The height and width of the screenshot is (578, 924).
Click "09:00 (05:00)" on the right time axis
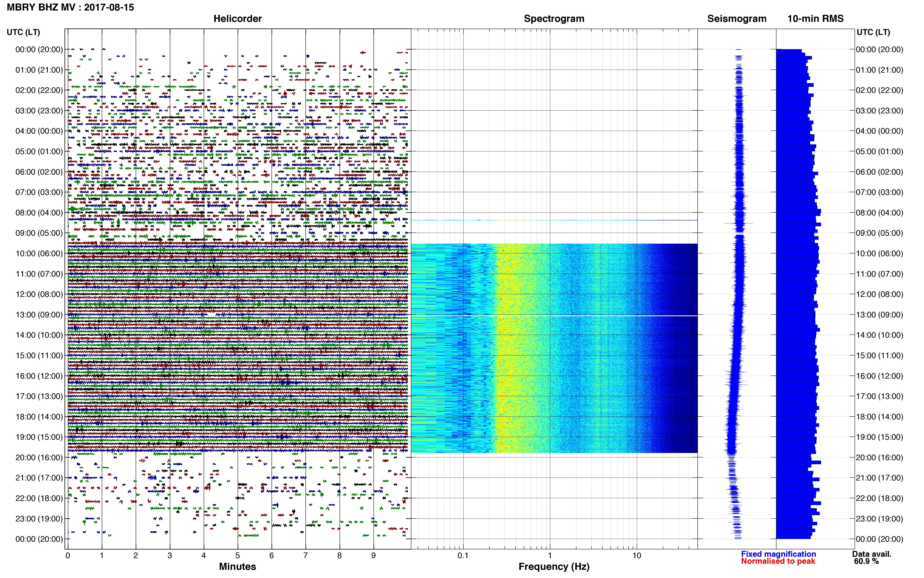pyautogui.click(x=879, y=233)
